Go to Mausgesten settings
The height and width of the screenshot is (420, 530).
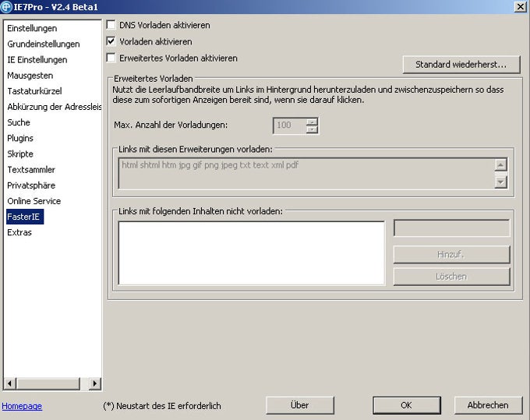click(30, 76)
